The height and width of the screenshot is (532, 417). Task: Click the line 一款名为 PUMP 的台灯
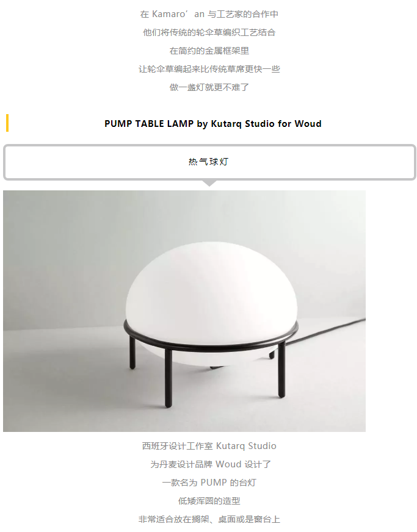(209, 483)
